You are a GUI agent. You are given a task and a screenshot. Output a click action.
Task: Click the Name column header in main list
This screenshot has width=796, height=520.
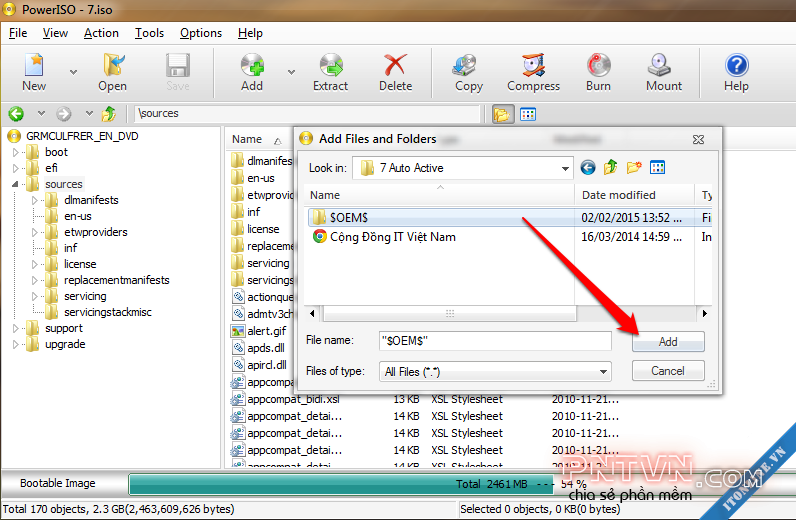247,139
